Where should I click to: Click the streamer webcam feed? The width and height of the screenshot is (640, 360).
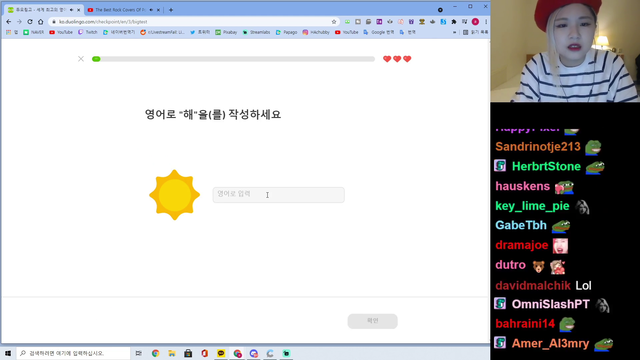click(565, 51)
